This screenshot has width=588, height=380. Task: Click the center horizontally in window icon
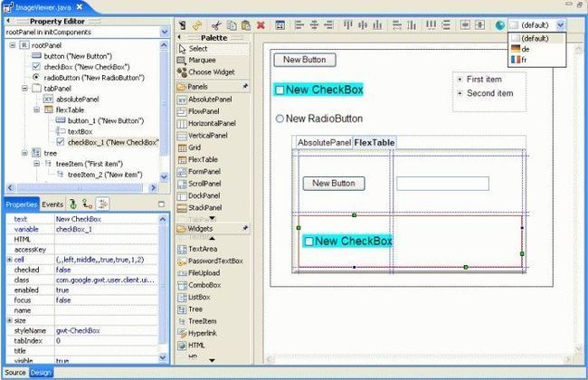coord(465,25)
